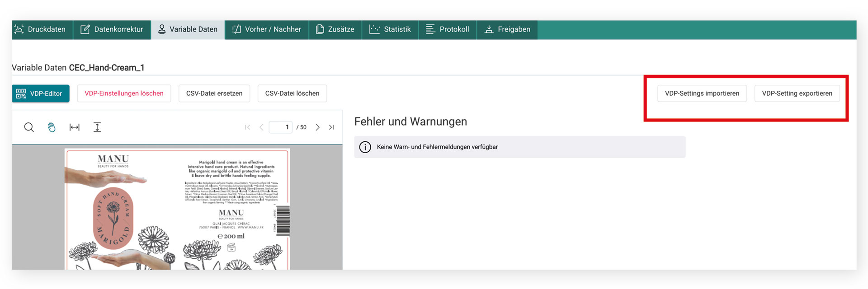Viewport: 868px width, 289px height.
Task: Click VDP-Setting exportieren
Action: 797,93
